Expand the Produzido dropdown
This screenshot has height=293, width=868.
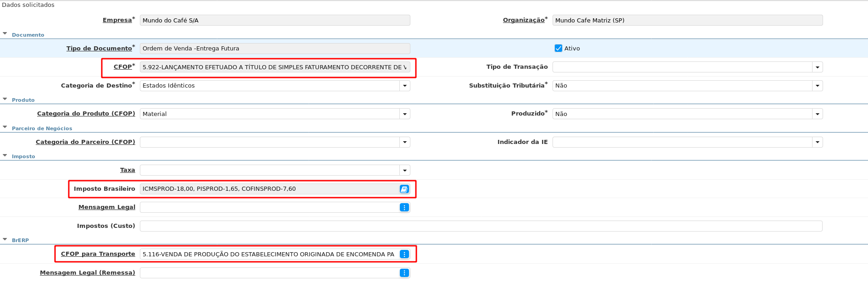(x=817, y=114)
